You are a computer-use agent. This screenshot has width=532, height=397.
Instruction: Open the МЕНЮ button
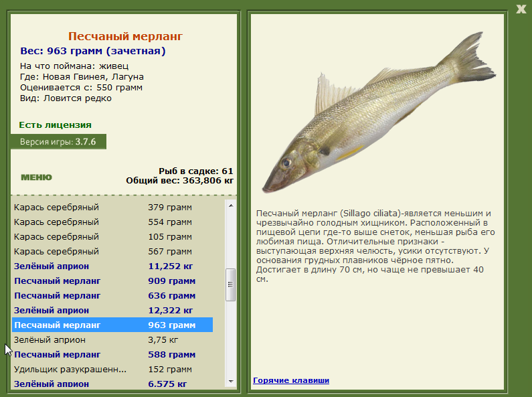click(36, 177)
